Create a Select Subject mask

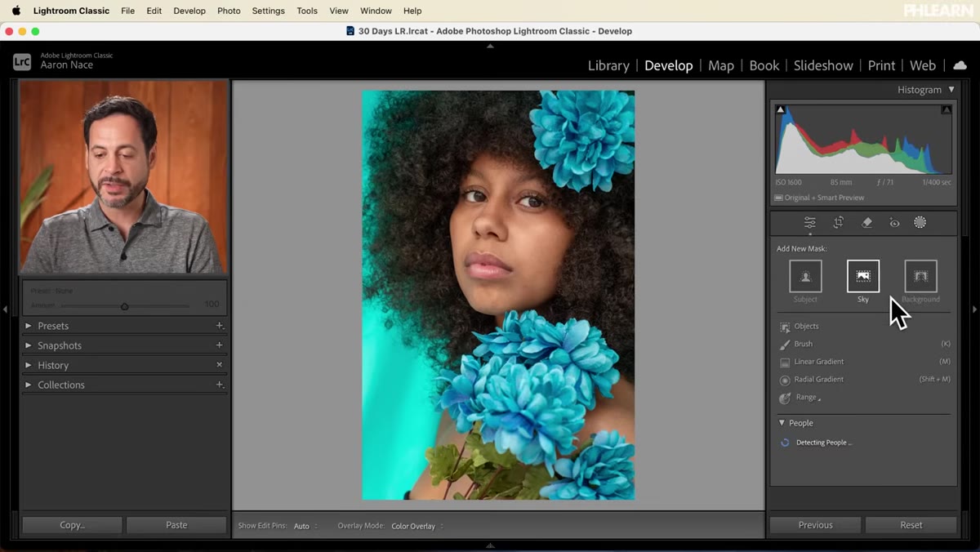pyautogui.click(x=805, y=276)
